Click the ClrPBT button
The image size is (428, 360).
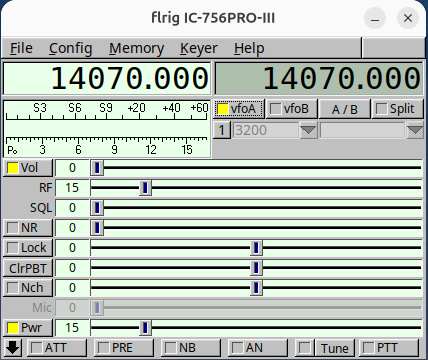pos(28,268)
